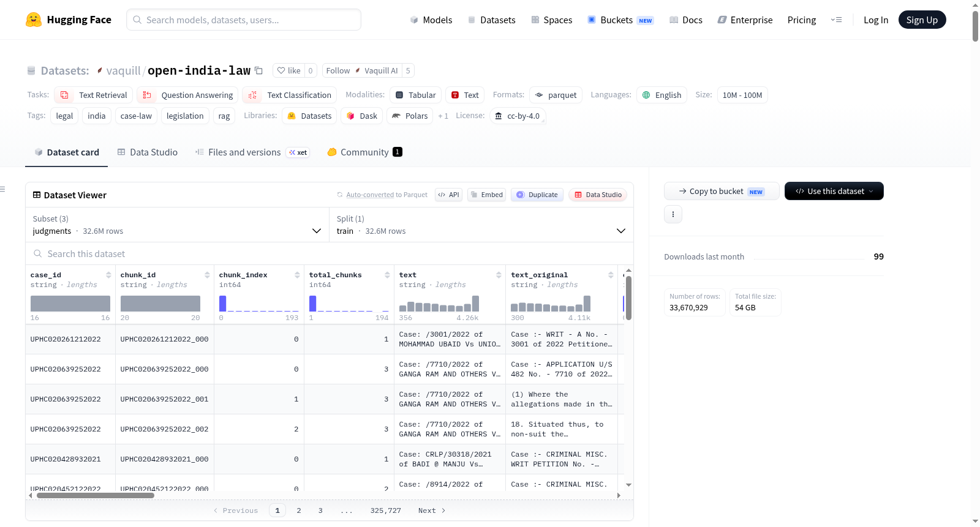
Task: Expand the navigation overflow menu icon
Action: click(836, 20)
